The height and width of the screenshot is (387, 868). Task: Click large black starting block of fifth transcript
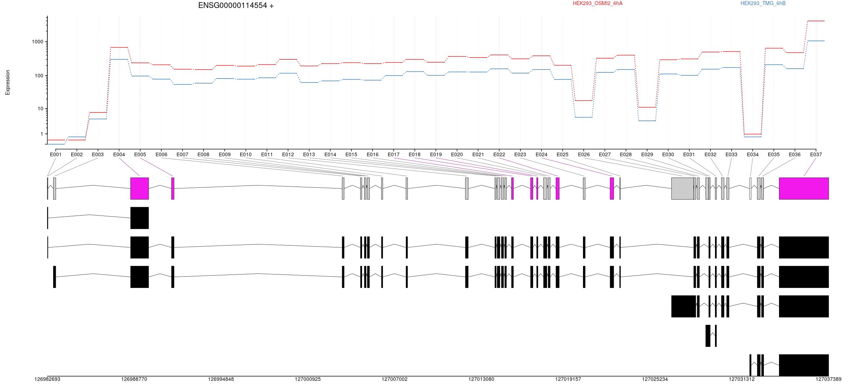coord(684,306)
